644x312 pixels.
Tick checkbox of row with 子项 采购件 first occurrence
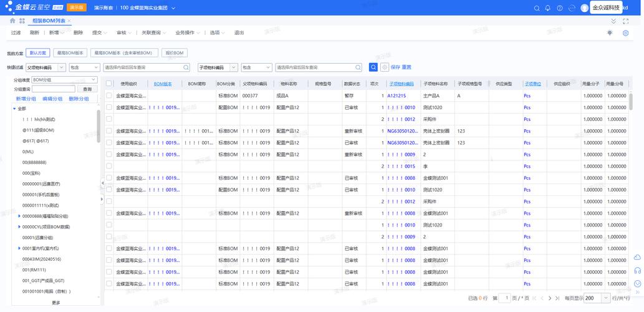(x=109, y=119)
